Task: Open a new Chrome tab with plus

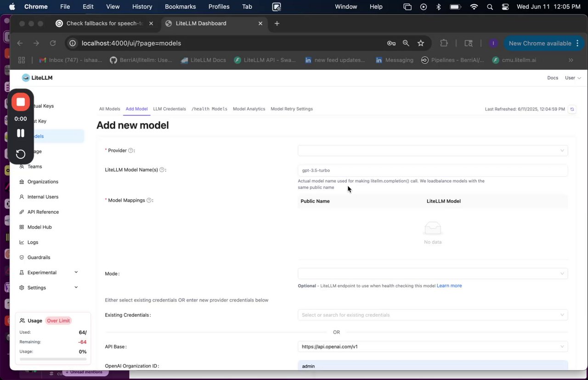Action: click(x=277, y=23)
